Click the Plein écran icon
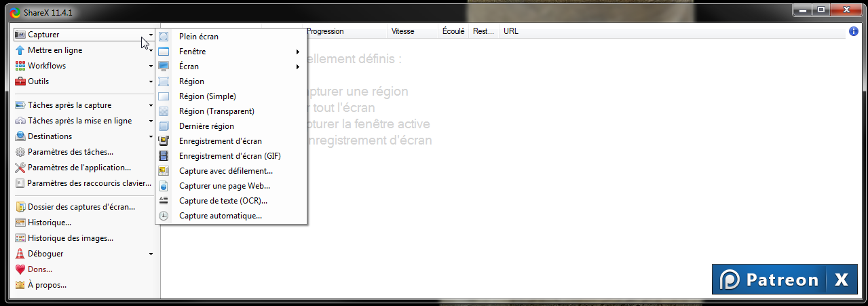 click(x=164, y=37)
